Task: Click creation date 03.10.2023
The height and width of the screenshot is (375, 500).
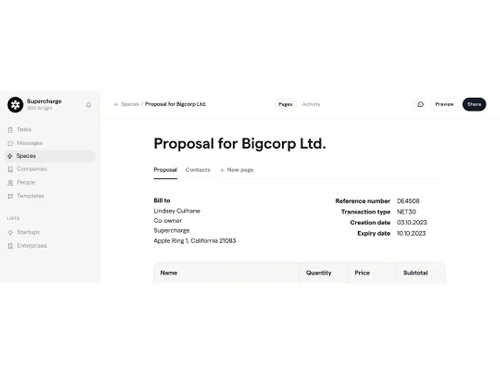Action: tap(412, 223)
